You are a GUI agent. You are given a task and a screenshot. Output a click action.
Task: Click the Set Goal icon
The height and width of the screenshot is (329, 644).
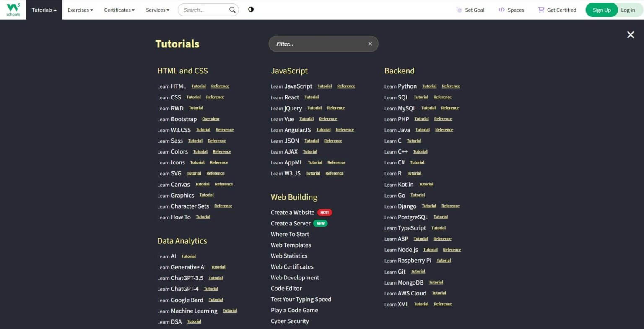(459, 10)
